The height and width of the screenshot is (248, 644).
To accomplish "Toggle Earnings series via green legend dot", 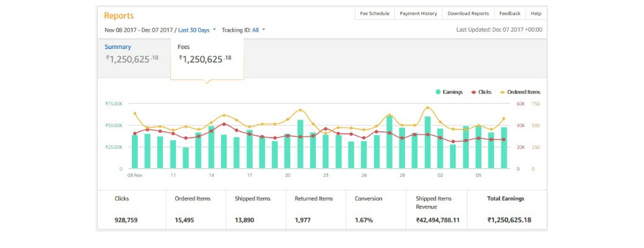I will click(x=438, y=92).
